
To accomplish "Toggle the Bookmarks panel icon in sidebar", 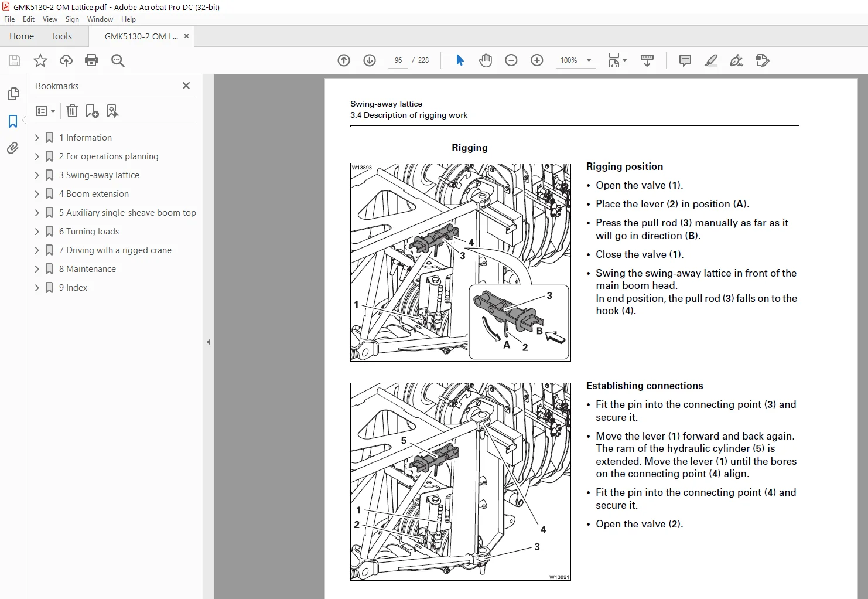I will pyautogui.click(x=13, y=121).
